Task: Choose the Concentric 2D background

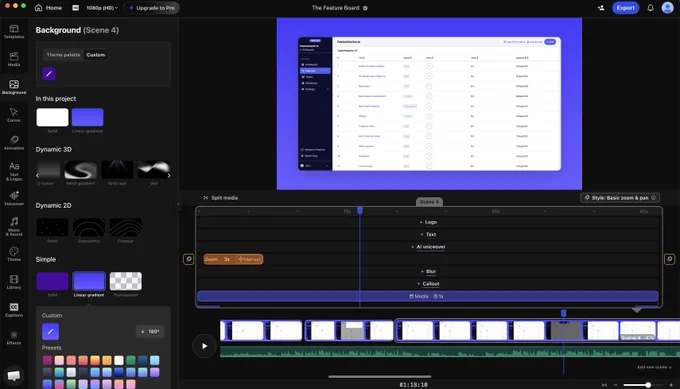Action: pos(89,227)
